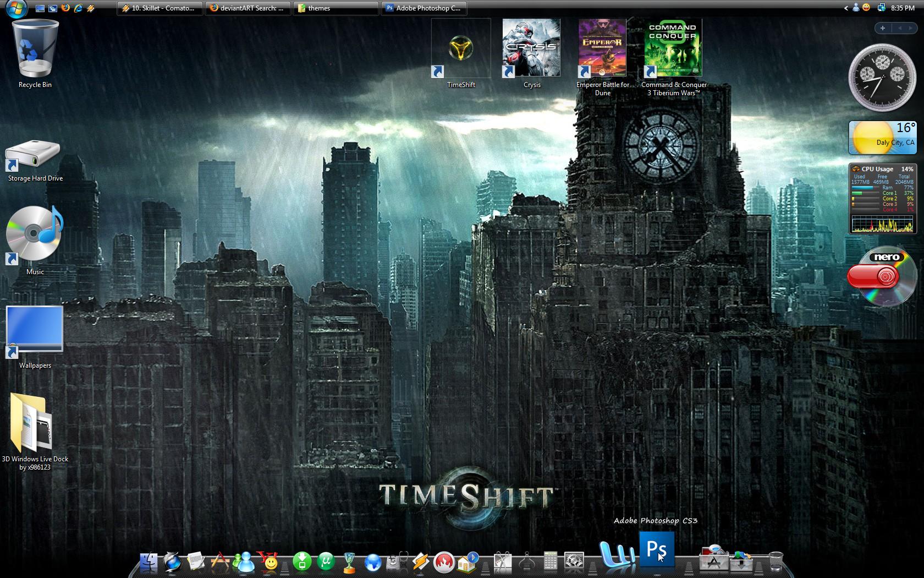Click the blue earth globe dock icon
The width and height of the screenshot is (924, 578).
(x=373, y=563)
